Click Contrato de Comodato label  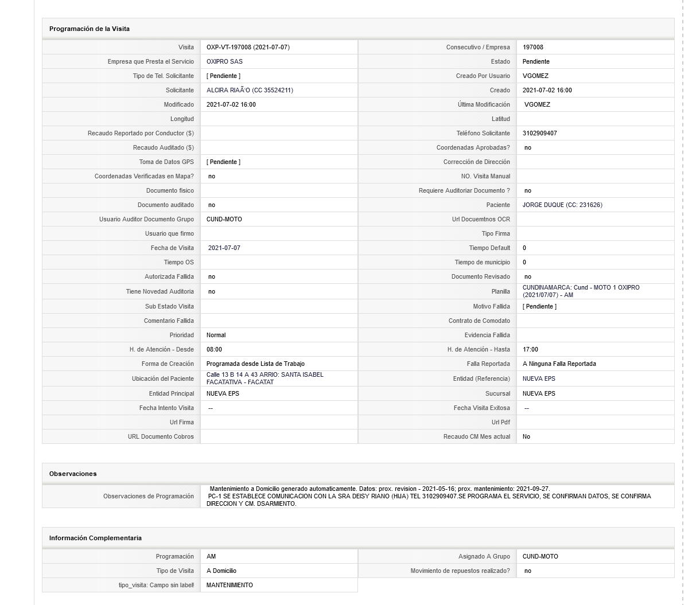tap(479, 321)
